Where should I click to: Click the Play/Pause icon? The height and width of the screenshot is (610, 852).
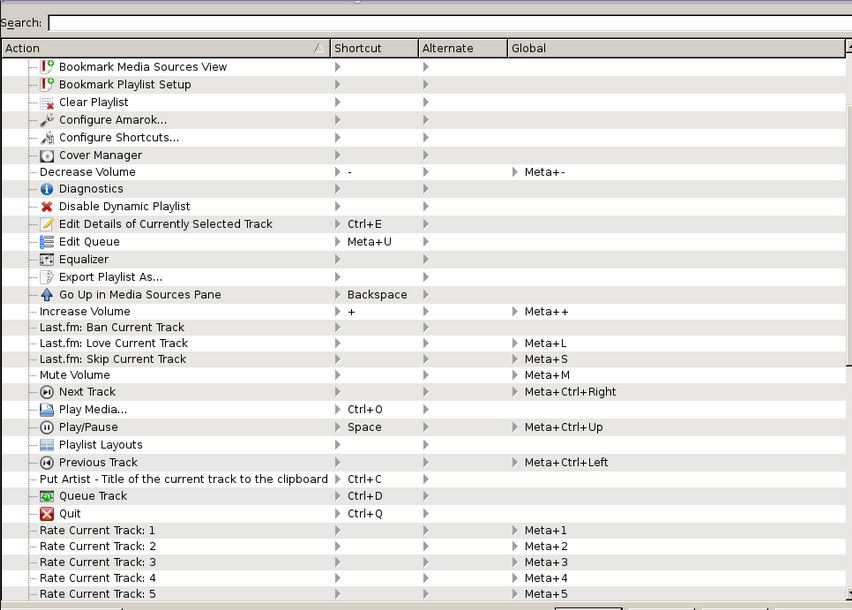(x=47, y=427)
